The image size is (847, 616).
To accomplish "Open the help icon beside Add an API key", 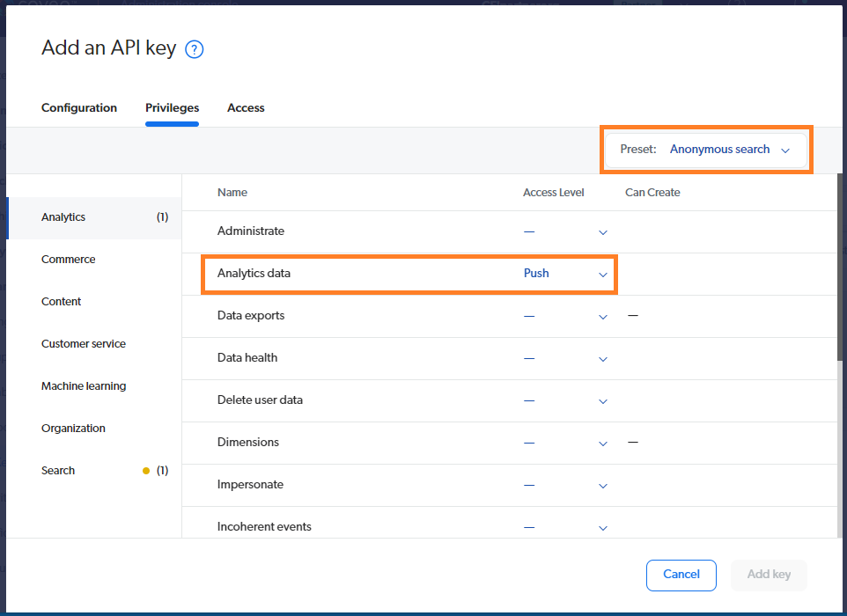I will tap(194, 49).
